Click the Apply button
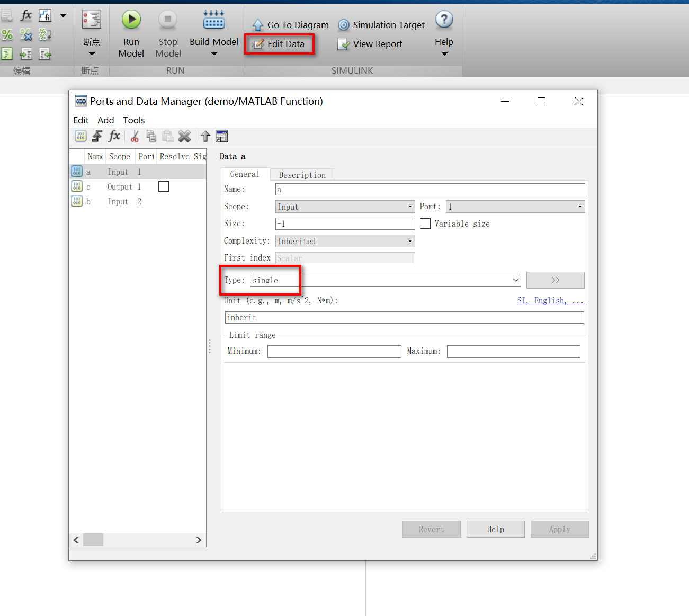This screenshot has height=616, width=689. click(x=560, y=529)
